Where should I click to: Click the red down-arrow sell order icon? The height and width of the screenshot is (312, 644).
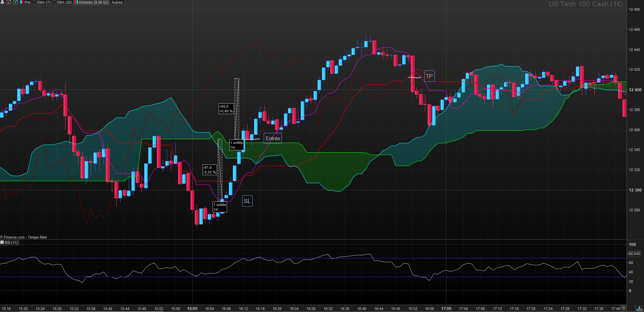coord(9,2)
